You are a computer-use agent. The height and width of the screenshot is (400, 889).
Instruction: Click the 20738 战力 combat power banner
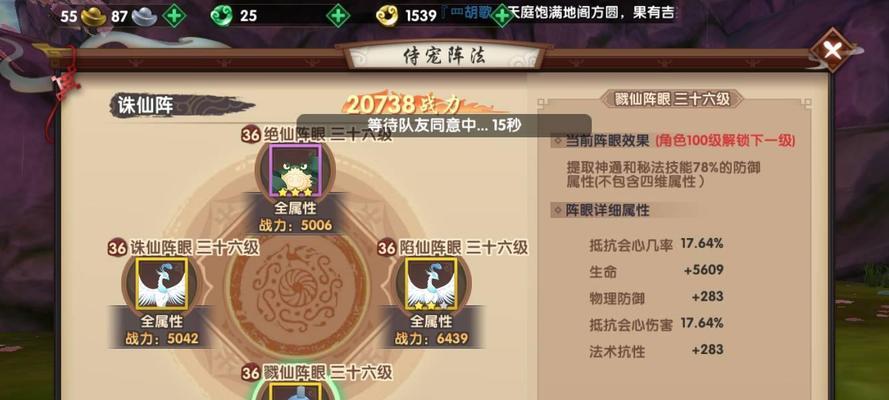pyautogui.click(x=405, y=104)
